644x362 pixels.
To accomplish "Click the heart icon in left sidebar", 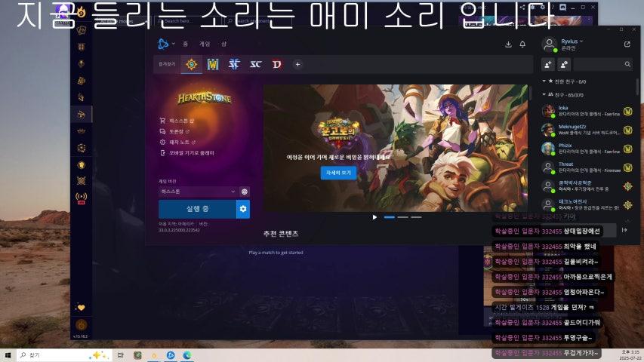I will pos(81,308).
